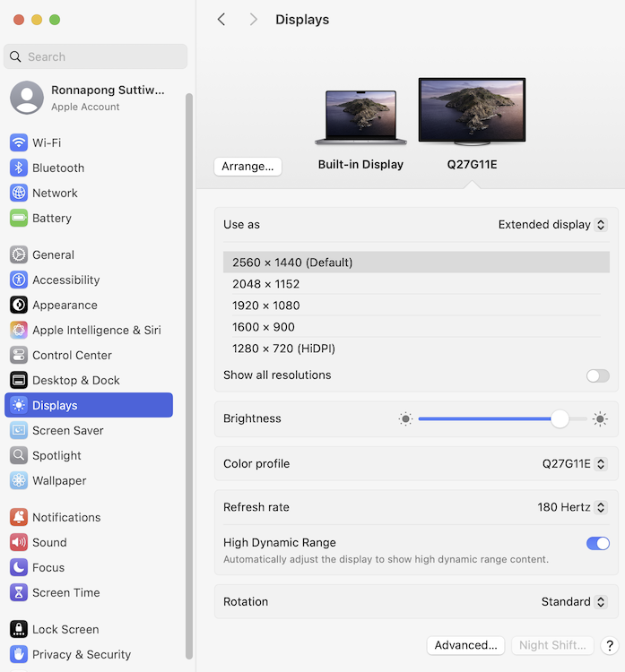Click the Focus moon icon
625x672 pixels.
tap(19, 567)
